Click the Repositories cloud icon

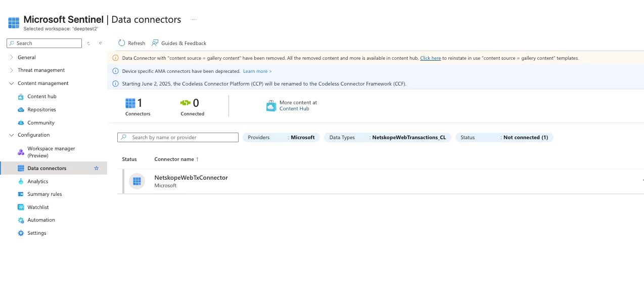[21, 110]
